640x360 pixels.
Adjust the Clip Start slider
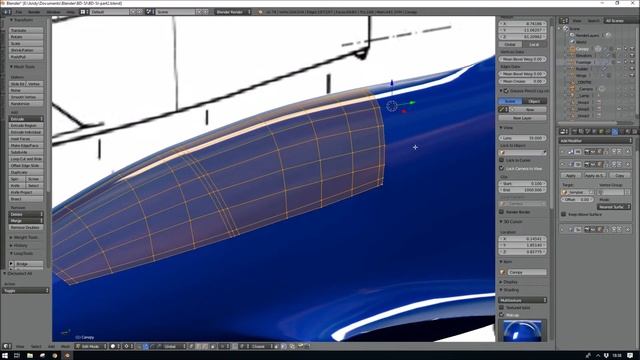point(522,183)
